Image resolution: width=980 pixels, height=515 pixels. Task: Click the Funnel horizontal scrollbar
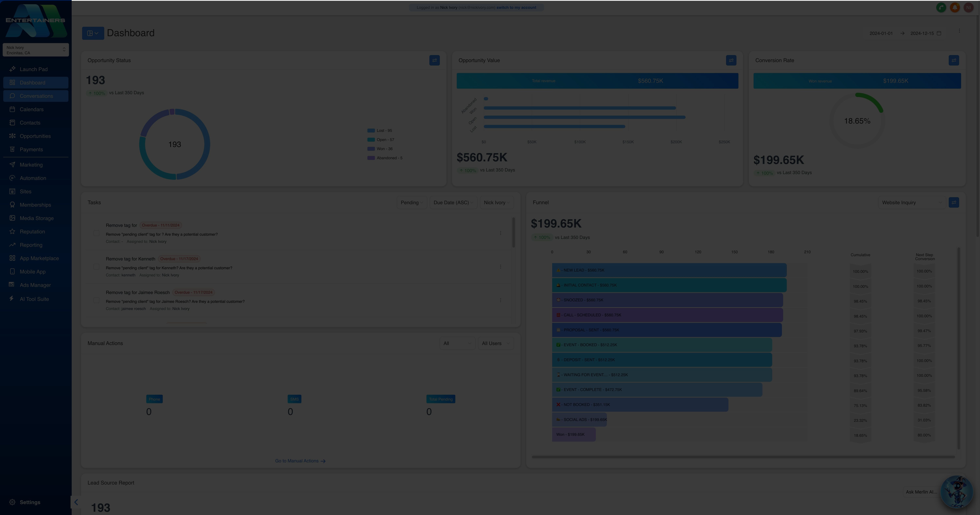click(x=743, y=457)
